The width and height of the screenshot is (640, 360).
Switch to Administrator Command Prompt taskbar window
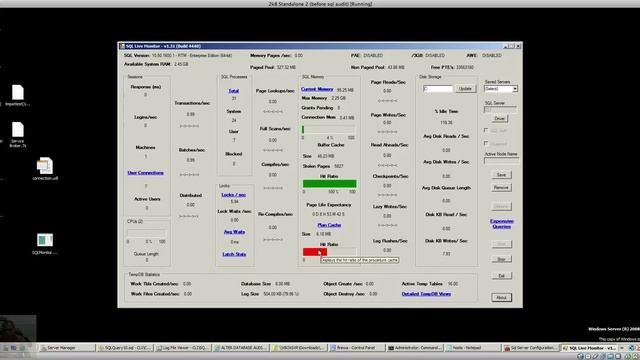coord(414,348)
